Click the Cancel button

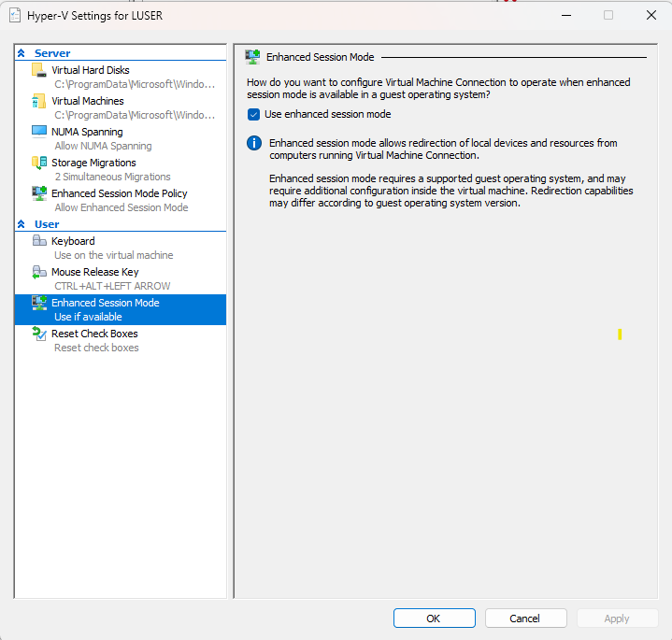[x=525, y=619]
